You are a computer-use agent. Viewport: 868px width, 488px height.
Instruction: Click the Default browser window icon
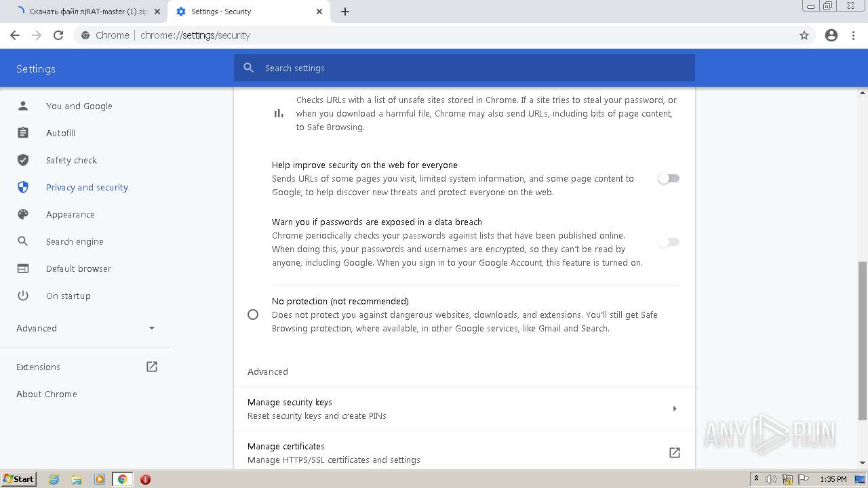(x=23, y=268)
